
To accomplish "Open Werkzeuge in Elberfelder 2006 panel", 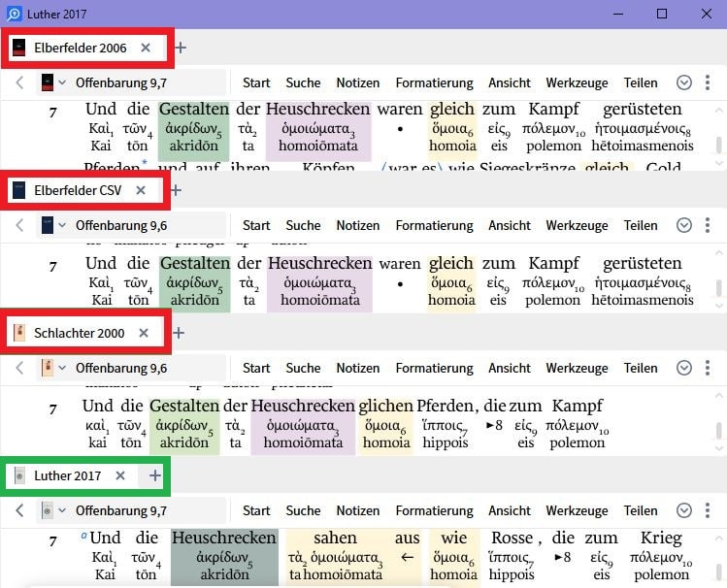I will (x=578, y=82).
